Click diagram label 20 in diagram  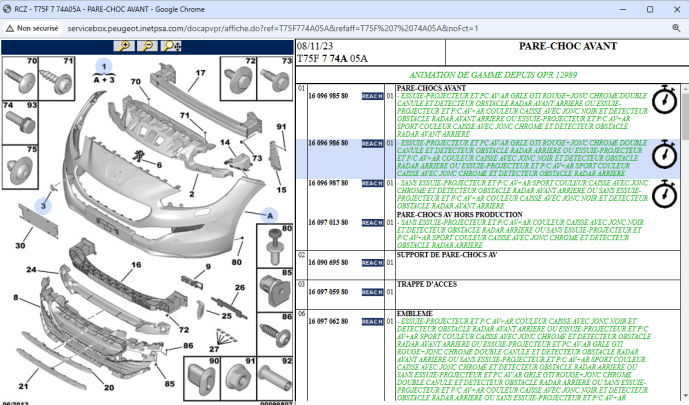tap(109, 387)
